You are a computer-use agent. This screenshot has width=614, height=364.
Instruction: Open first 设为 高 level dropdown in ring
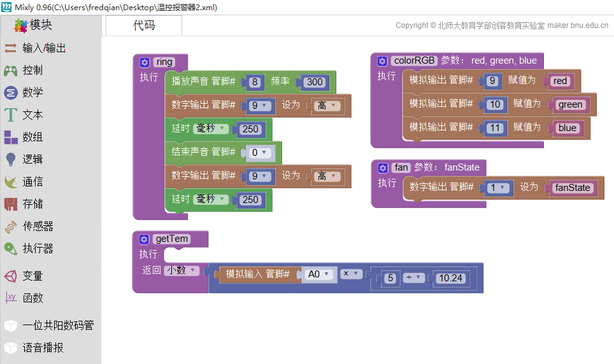click(327, 106)
